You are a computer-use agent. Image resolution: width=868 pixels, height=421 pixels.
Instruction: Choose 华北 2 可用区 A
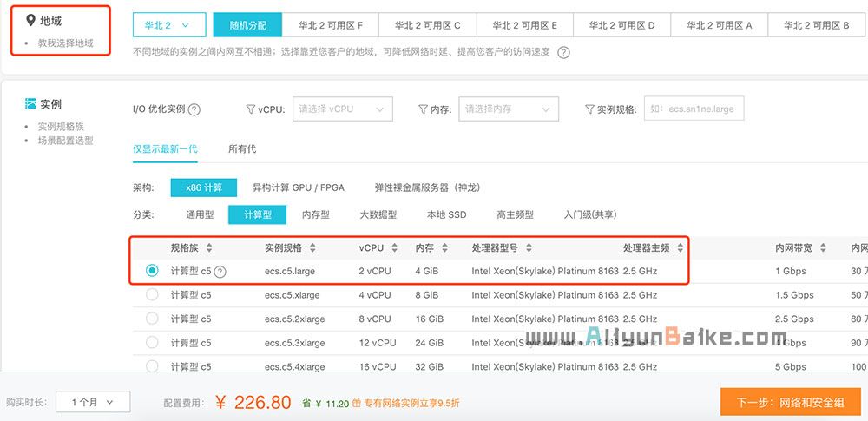[719, 25]
